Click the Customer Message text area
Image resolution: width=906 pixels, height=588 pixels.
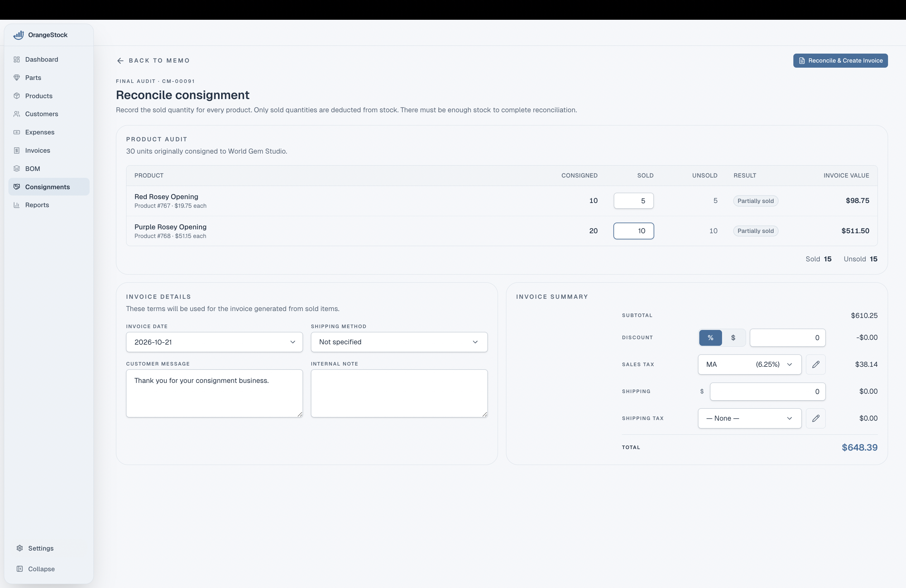[x=214, y=393]
